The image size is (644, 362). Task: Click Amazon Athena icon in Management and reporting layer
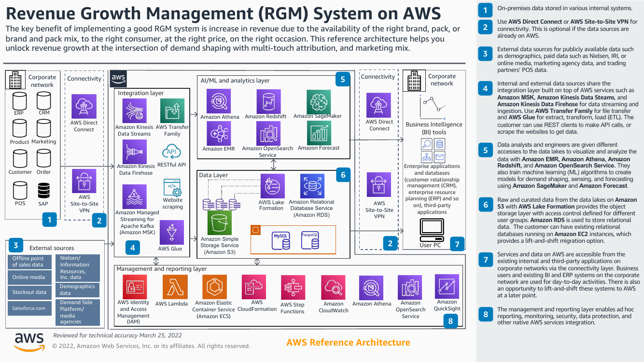click(371, 287)
